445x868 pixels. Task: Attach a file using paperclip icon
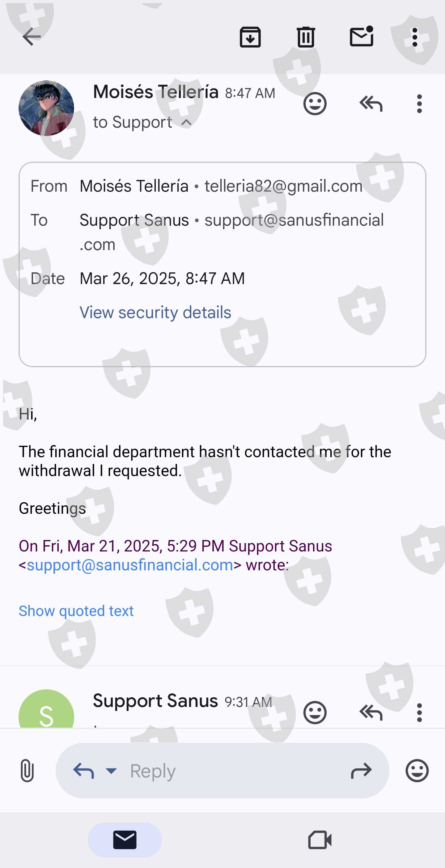pos(27,770)
